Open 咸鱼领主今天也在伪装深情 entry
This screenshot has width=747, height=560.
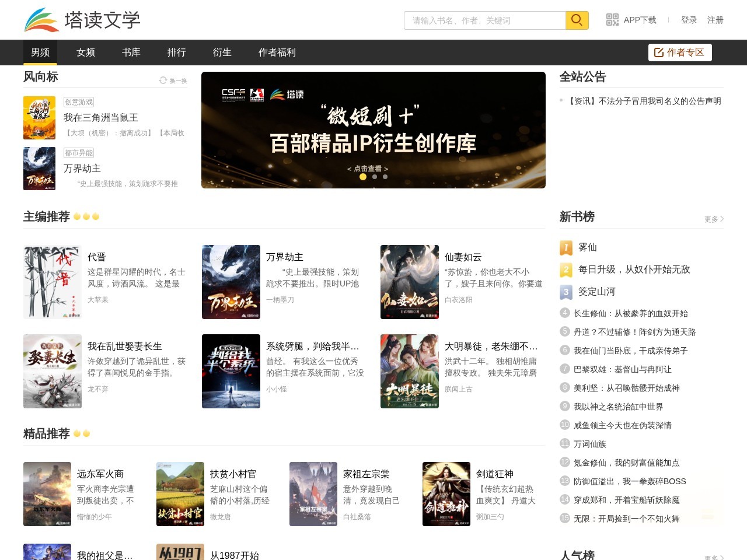(623, 425)
